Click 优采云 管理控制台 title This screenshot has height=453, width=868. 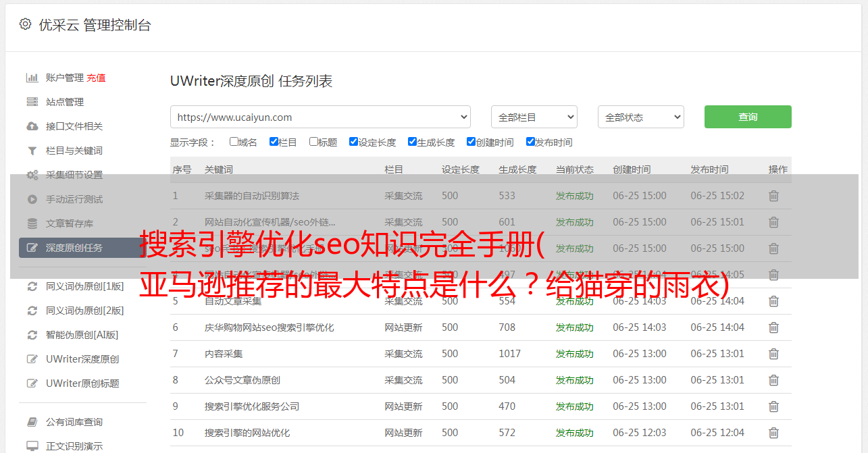pos(95,25)
